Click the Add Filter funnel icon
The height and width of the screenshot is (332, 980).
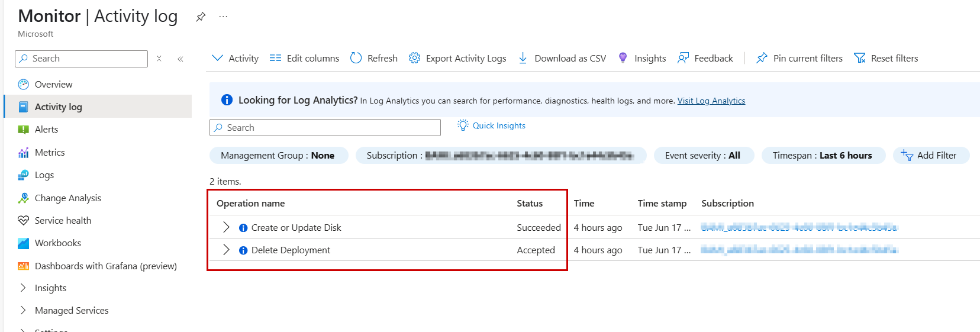pyautogui.click(x=907, y=155)
